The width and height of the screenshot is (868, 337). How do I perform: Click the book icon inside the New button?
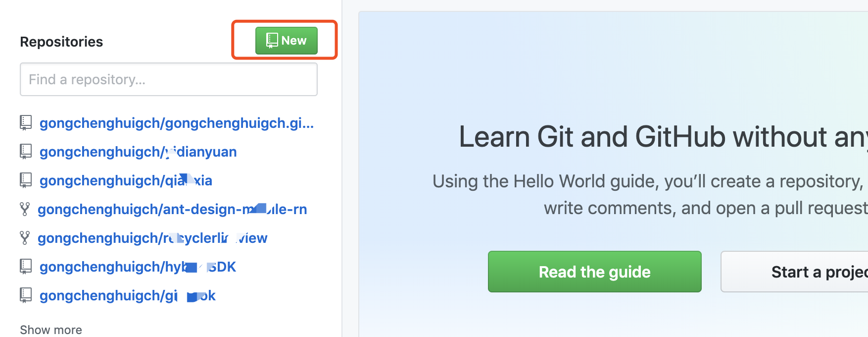[271, 40]
